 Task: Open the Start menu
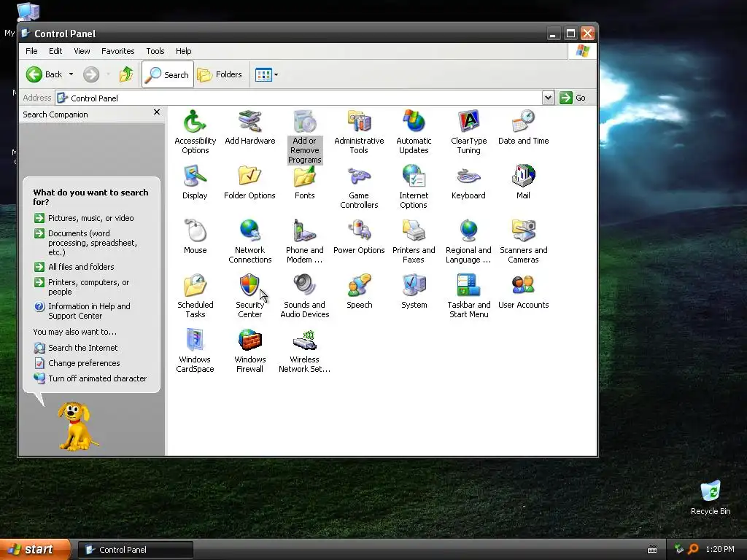(x=34, y=549)
